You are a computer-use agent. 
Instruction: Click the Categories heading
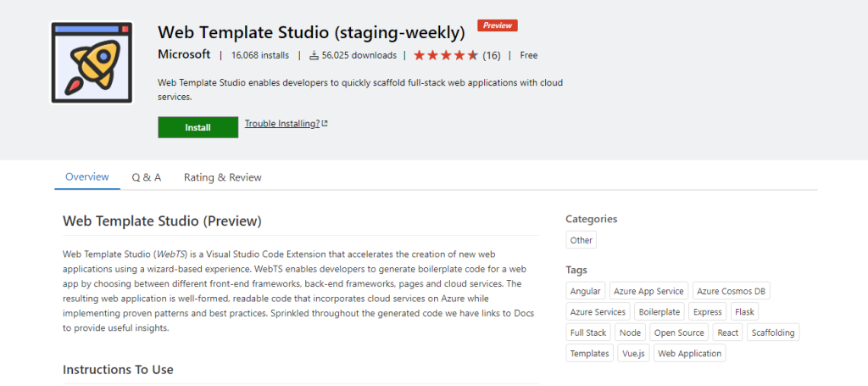tap(591, 219)
